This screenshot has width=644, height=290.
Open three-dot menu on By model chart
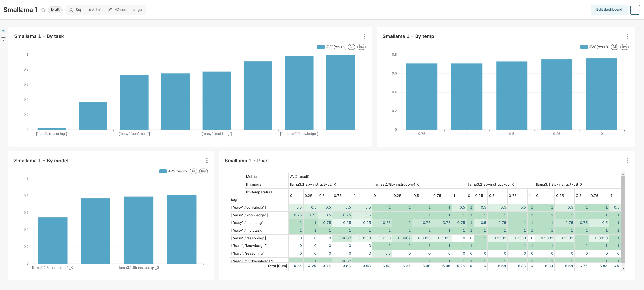point(207,161)
